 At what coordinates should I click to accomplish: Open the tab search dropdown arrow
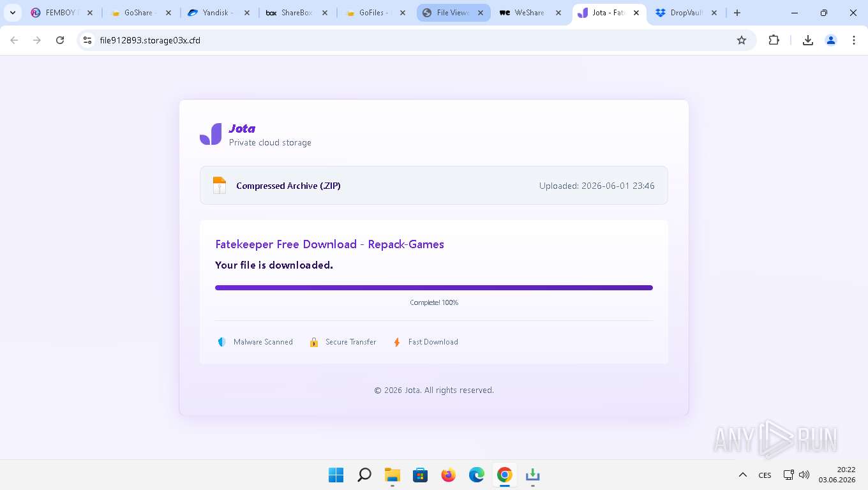pos(13,13)
